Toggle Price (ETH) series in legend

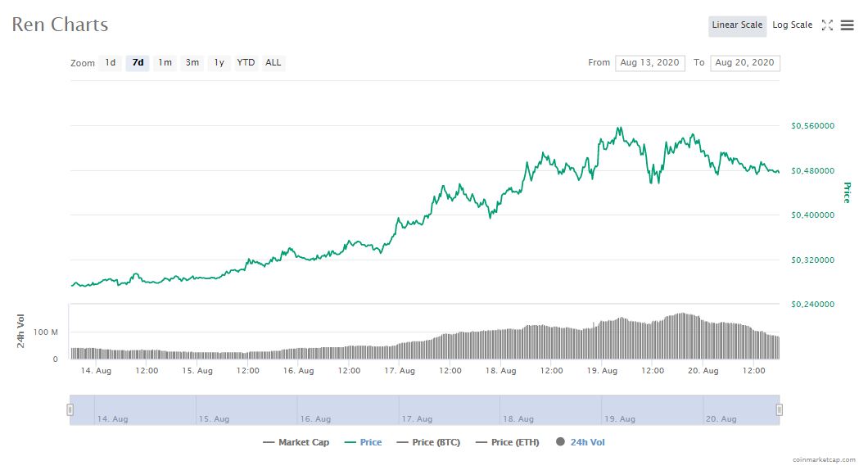[507, 442]
